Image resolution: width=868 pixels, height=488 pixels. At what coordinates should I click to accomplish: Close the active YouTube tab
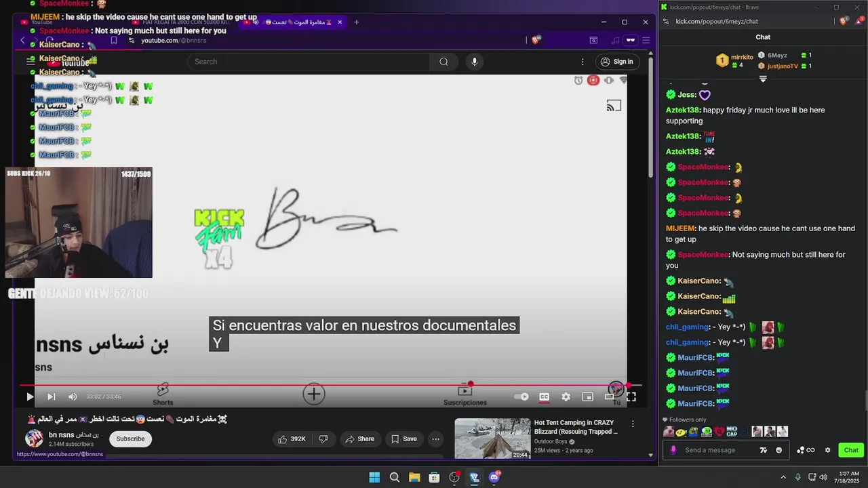click(x=339, y=22)
